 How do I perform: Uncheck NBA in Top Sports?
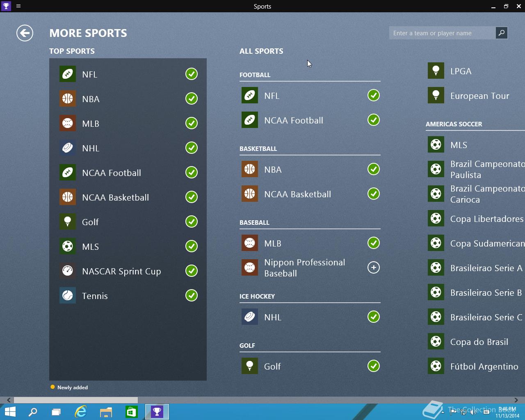coord(192,98)
